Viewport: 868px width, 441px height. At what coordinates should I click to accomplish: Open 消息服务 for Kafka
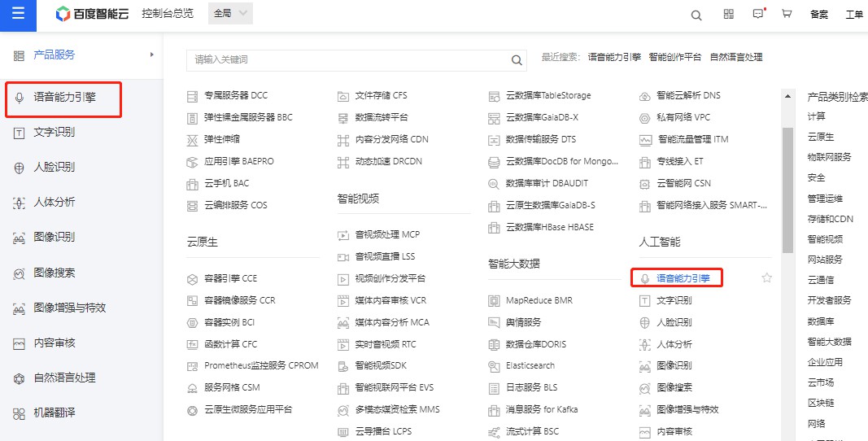(542, 409)
